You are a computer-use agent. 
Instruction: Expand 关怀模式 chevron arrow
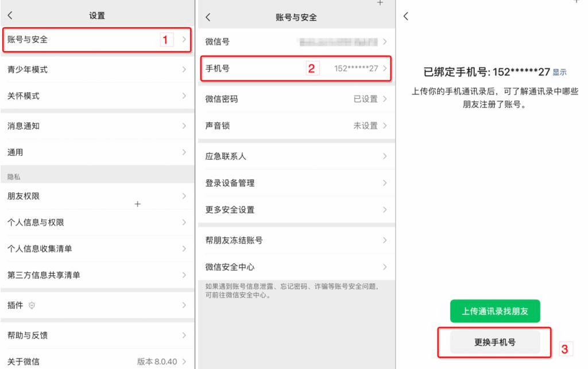pyautogui.click(x=184, y=96)
